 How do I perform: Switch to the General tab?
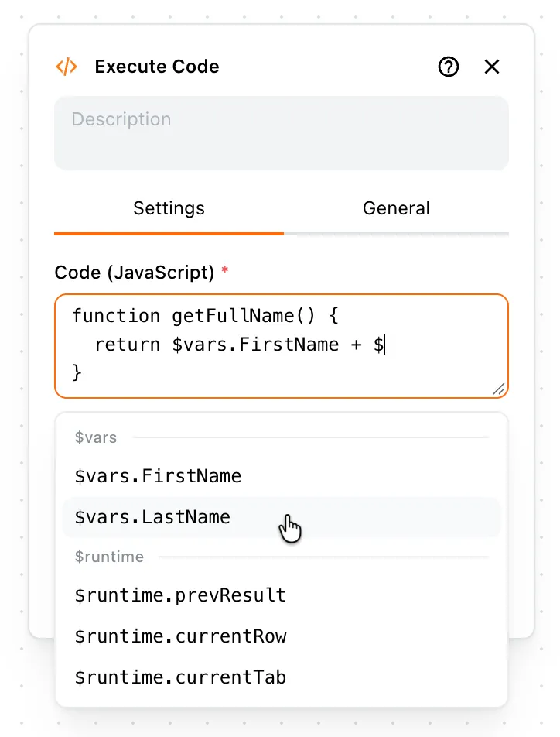[x=396, y=208]
